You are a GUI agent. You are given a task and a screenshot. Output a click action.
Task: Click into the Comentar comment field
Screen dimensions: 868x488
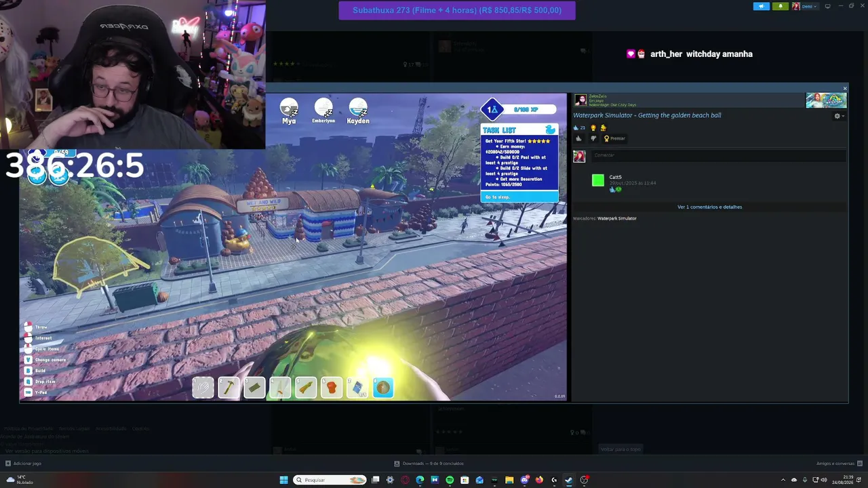[x=718, y=155]
